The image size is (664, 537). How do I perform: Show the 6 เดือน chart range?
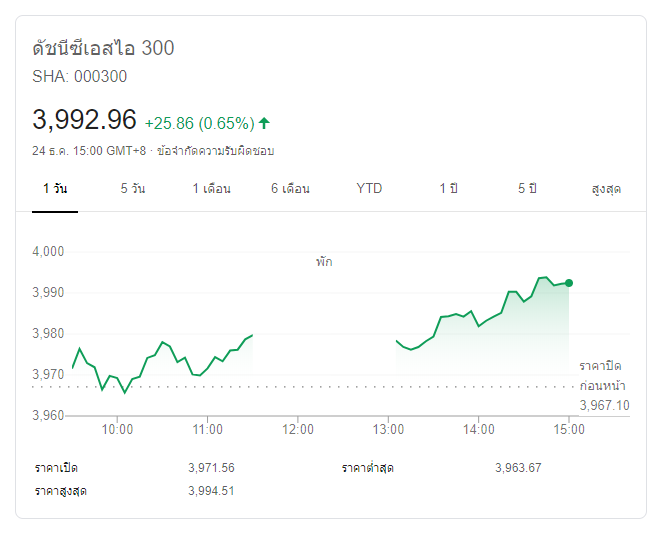point(290,189)
